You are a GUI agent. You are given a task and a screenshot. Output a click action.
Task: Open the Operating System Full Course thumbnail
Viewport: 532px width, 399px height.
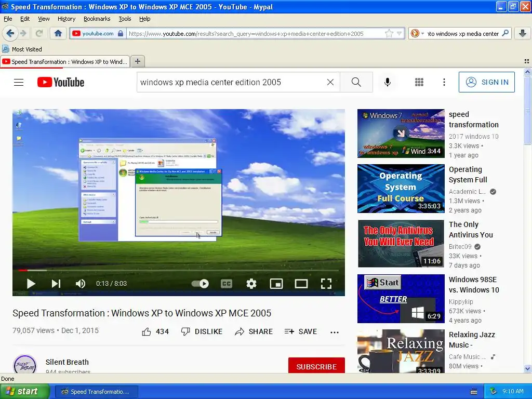401,189
